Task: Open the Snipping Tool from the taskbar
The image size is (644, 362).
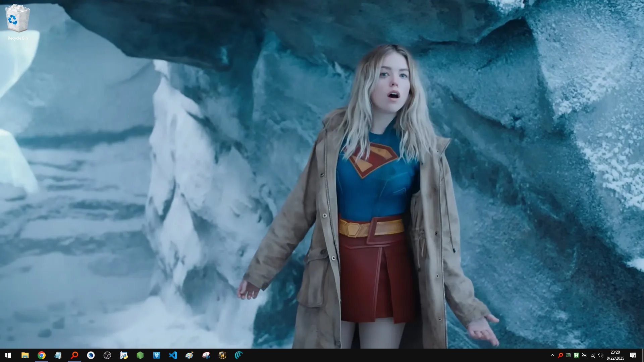Action: [206, 355]
